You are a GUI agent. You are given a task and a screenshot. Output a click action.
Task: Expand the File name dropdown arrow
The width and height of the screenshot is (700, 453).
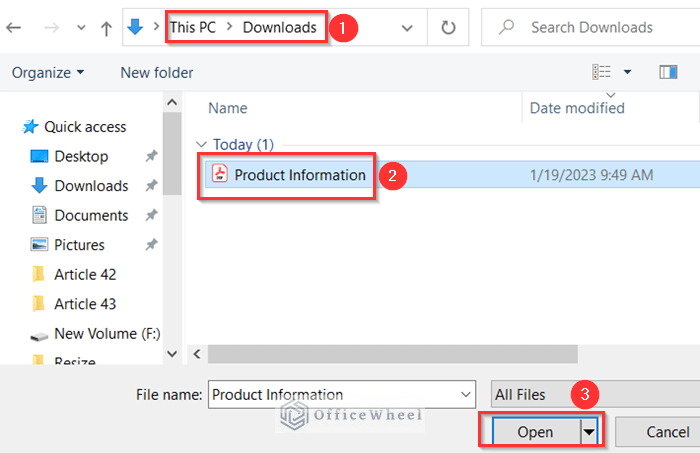tap(466, 395)
